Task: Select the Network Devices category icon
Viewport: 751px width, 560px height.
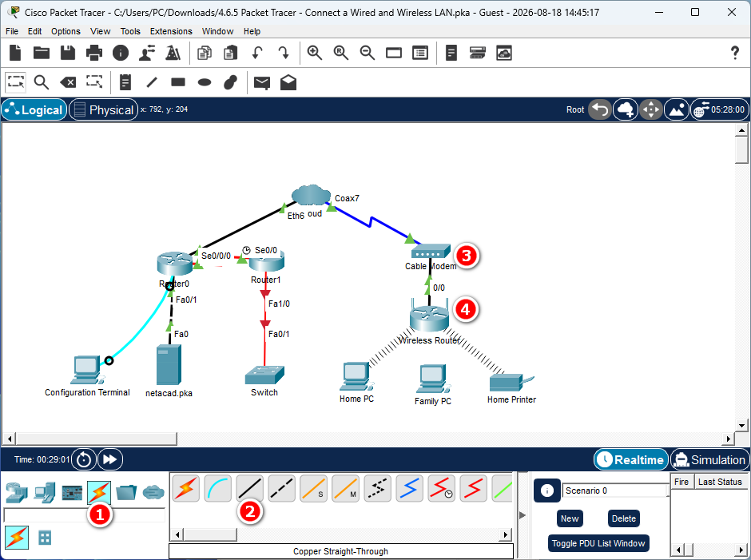Action: [17, 492]
